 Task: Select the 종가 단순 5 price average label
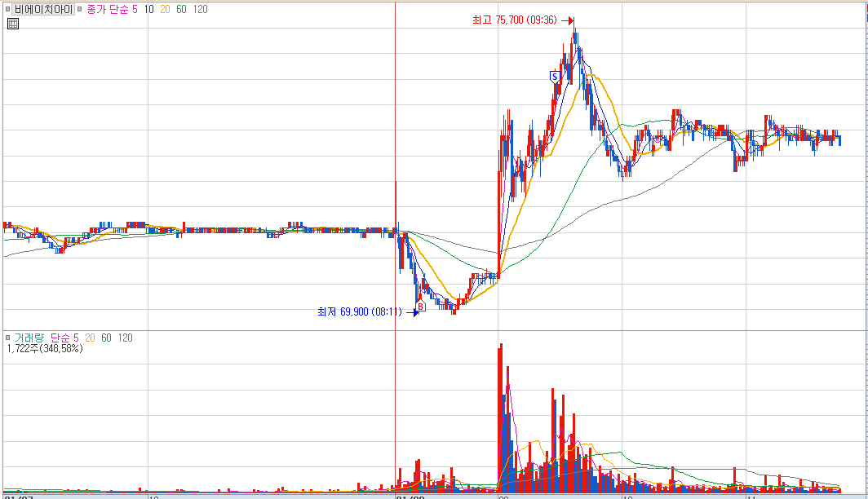[x=112, y=10]
